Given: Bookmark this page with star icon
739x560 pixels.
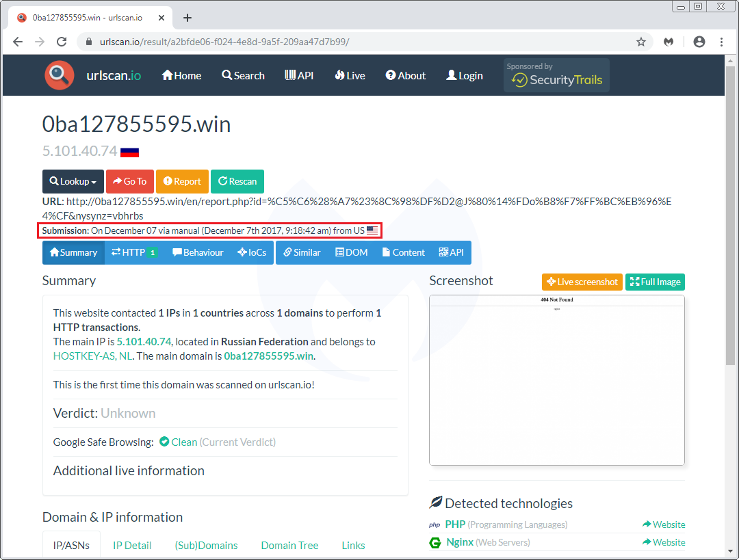Looking at the screenshot, I should pyautogui.click(x=641, y=42).
